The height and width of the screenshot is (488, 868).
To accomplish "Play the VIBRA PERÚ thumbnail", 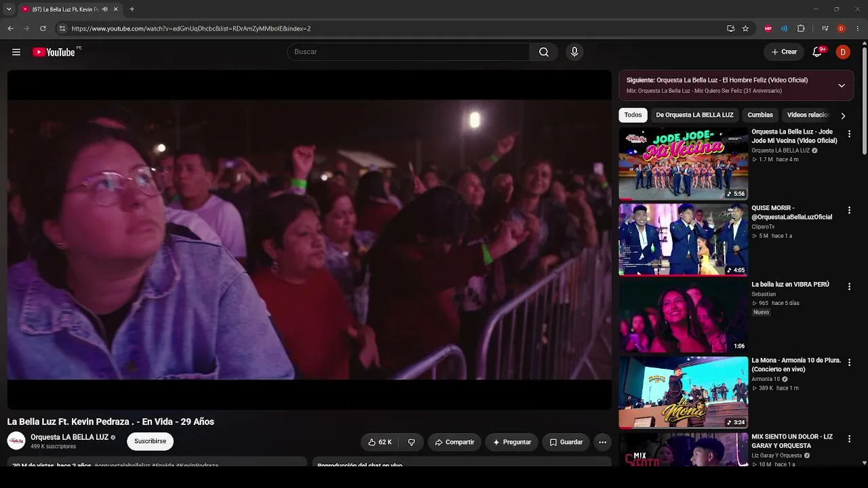I will [x=684, y=316].
